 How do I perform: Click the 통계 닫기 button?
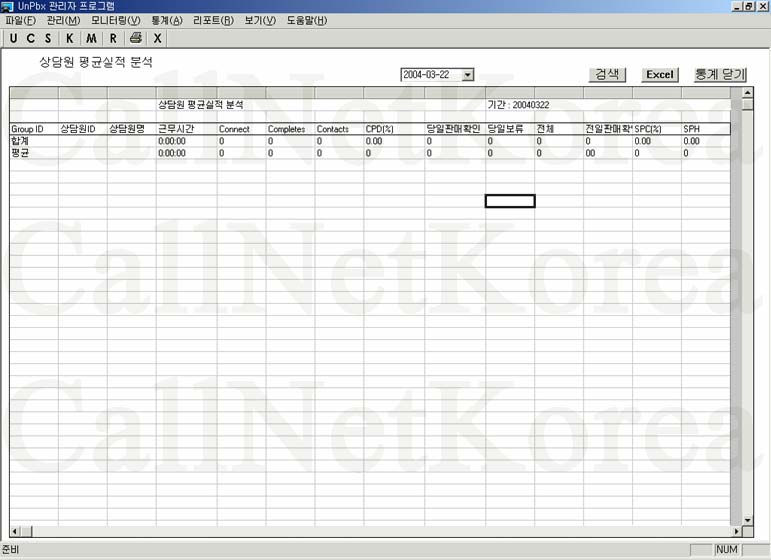click(720, 75)
